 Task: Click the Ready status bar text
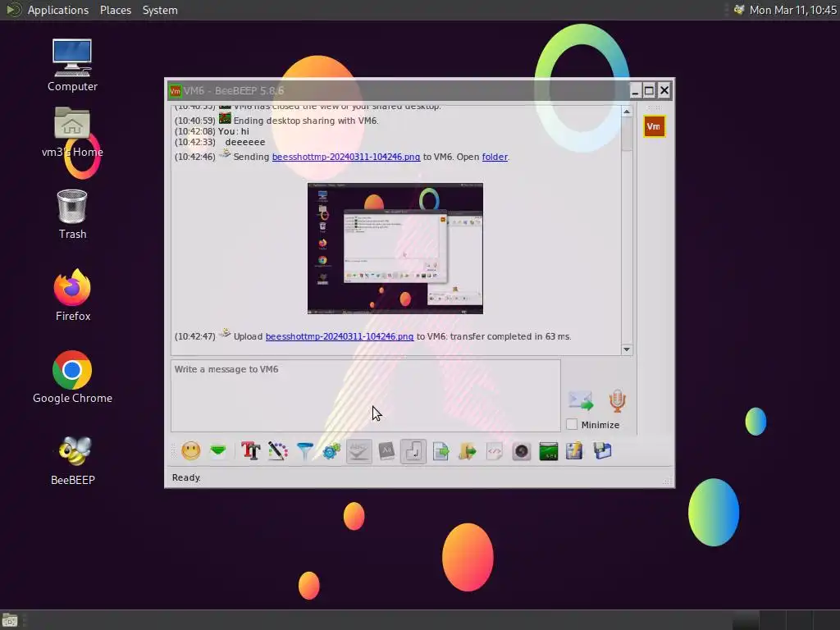click(186, 477)
